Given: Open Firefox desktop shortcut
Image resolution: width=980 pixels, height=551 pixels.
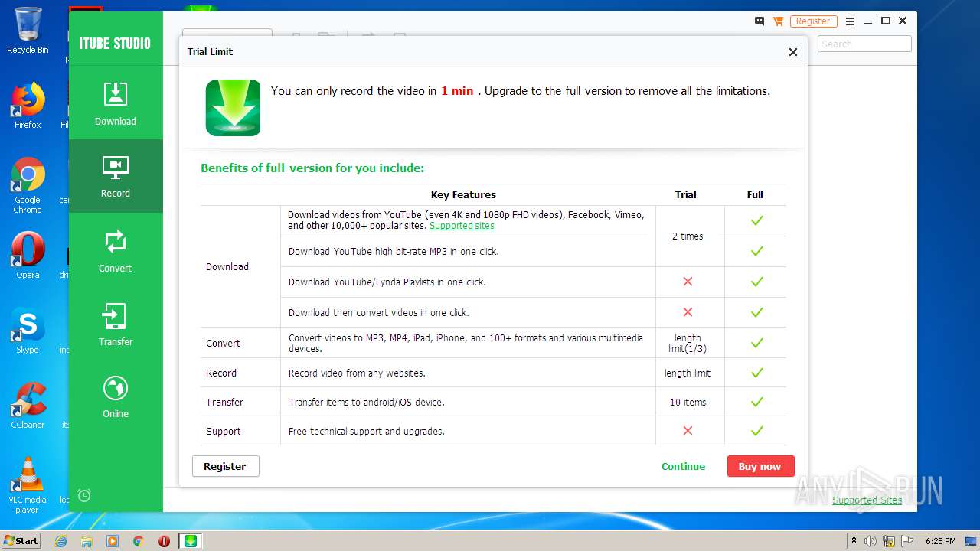Looking at the screenshot, I should [x=28, y=106].
